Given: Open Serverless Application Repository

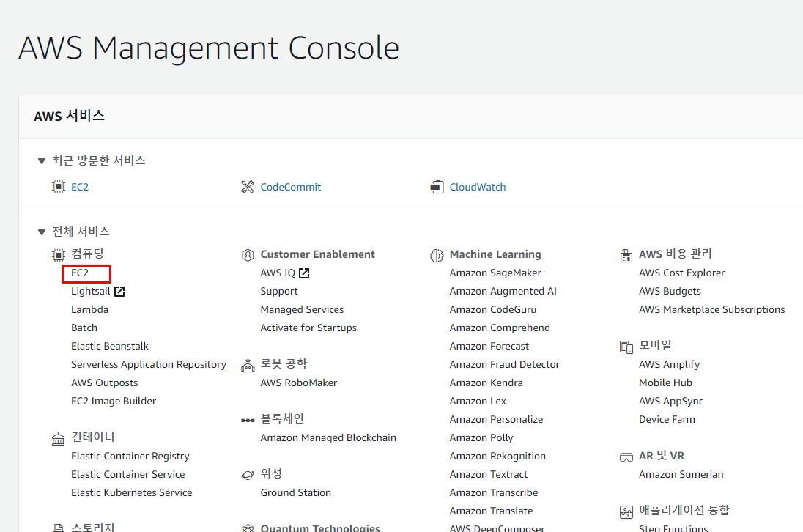Looking at the screenshot, I should (149, 365).
